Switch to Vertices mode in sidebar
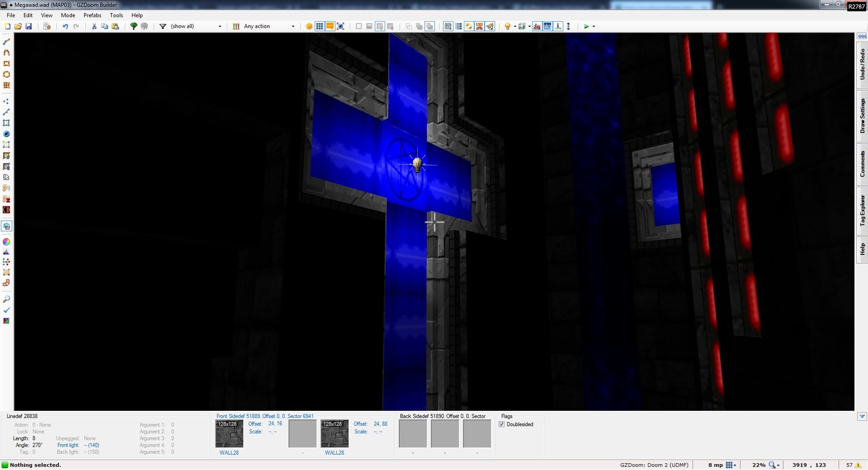 click(7, 101)
